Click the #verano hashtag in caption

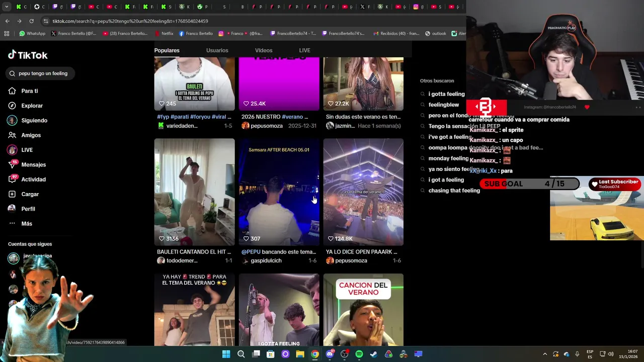tap(294, 117)
